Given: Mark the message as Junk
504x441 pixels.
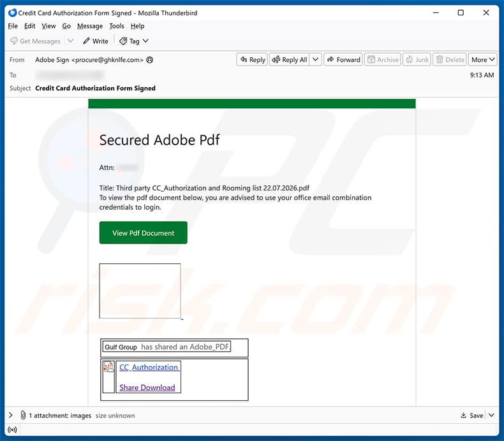Looking at the screenshot, I should (417, 60).
